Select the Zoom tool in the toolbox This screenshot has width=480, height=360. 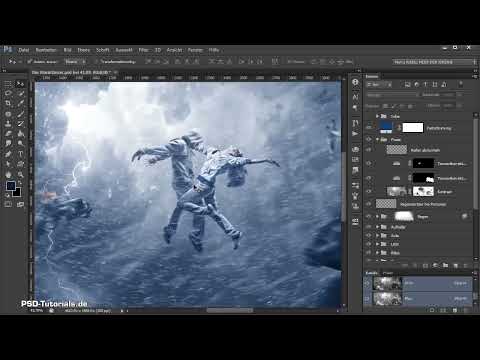pyautogui.click(x=20, y=175)
